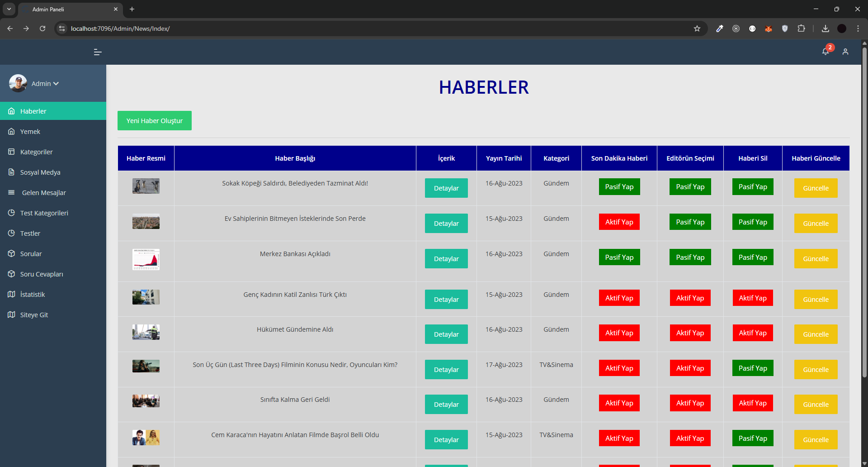Viewport: 868px width, 467px height.
Task: Set Merkez Bankası Açıkladı breaking news to passive
Action: click(619, 257)
